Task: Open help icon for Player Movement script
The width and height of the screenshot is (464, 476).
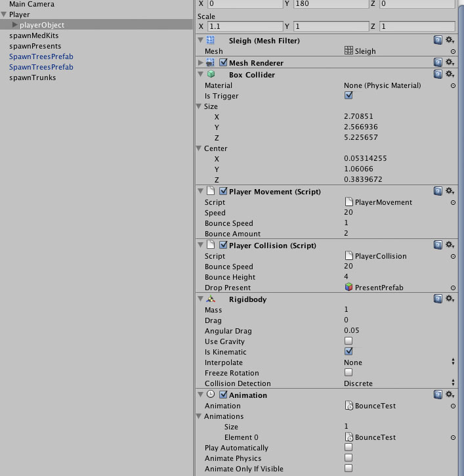Action: click(438, 191)
